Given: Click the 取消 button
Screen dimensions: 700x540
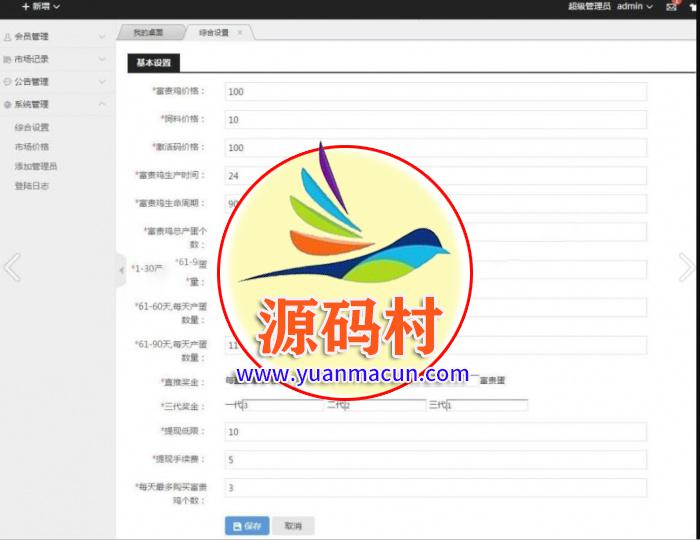Looking at the screenshot, I should (x=293, y=526).
